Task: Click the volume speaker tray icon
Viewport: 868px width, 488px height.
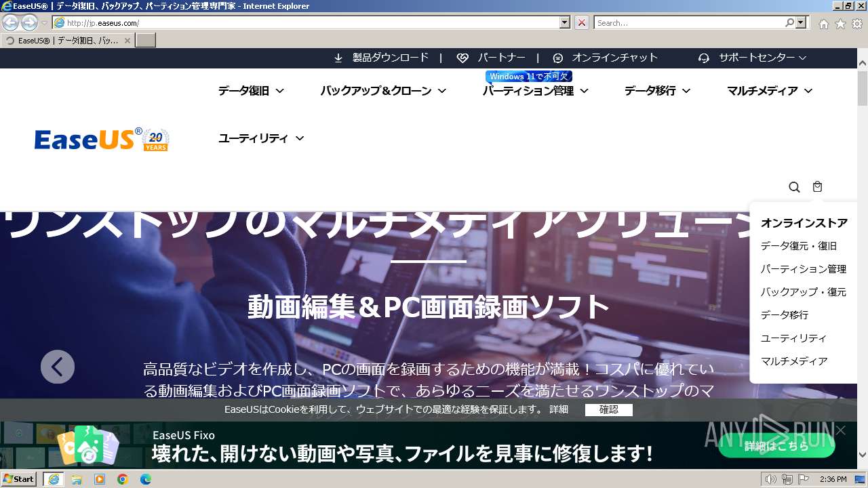Action: tap(770, 479)
